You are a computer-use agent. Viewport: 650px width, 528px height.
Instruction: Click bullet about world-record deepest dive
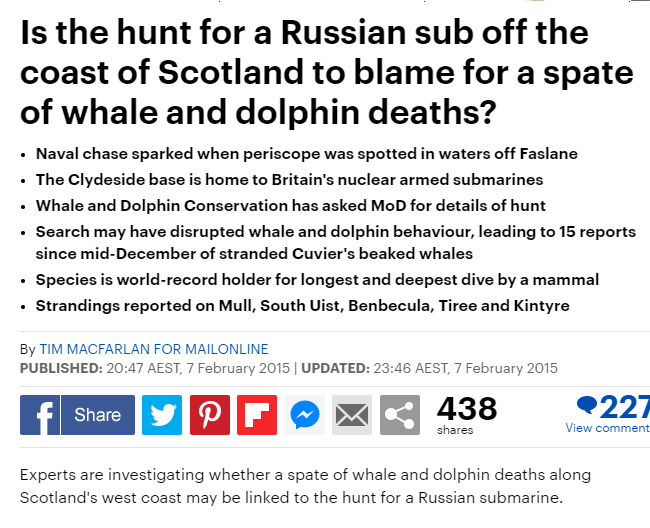(317, 279)
